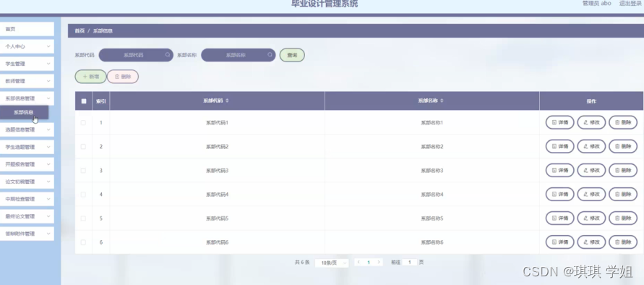The image size is (644, 285).
Task: Click 删除 for row 系部代码1
Action: click(623, 122)
